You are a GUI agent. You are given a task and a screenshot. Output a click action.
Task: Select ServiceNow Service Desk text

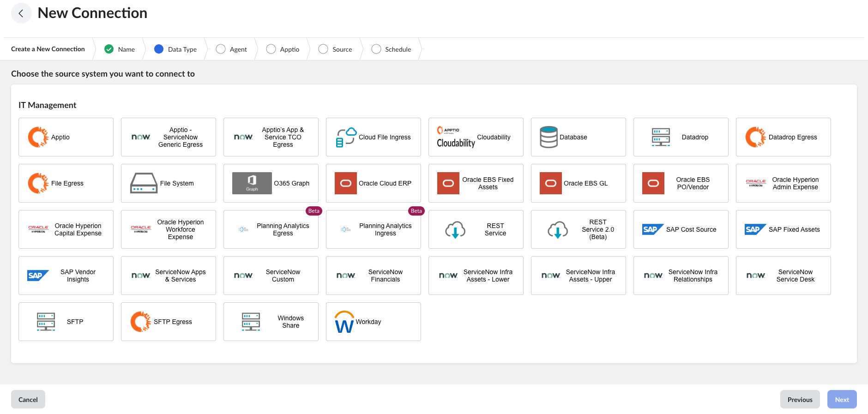click(796, 276)
